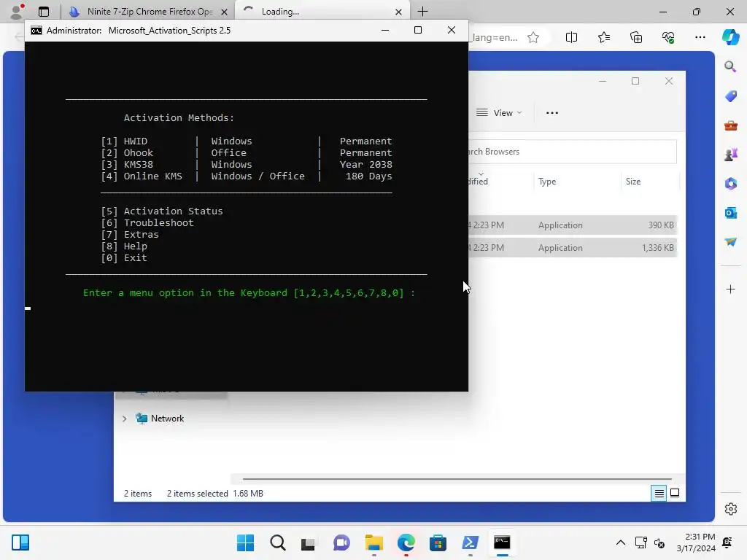Open Edge settings and more menu
Image resolution: width=747 pixels, height=560 pixels.
tap(700, 38)
